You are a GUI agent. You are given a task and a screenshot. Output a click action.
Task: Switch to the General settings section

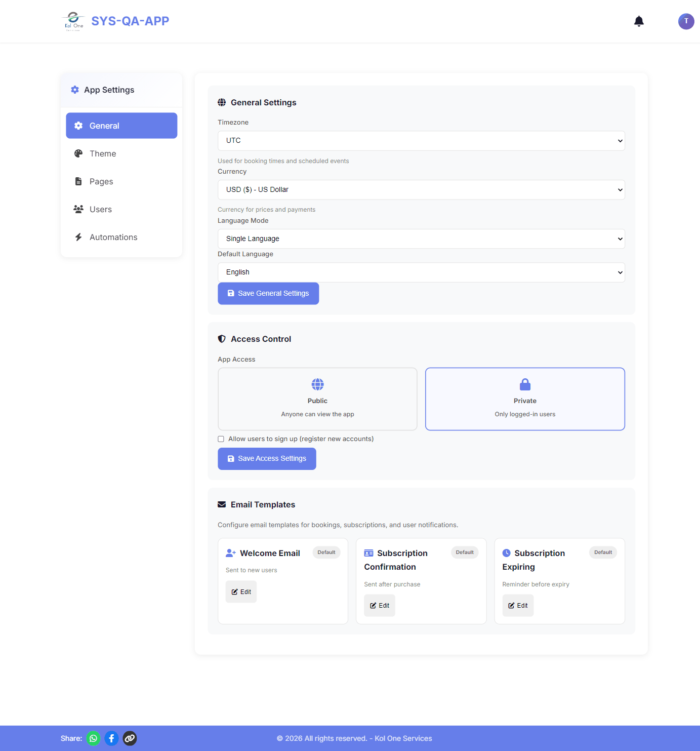click(121, 126)
